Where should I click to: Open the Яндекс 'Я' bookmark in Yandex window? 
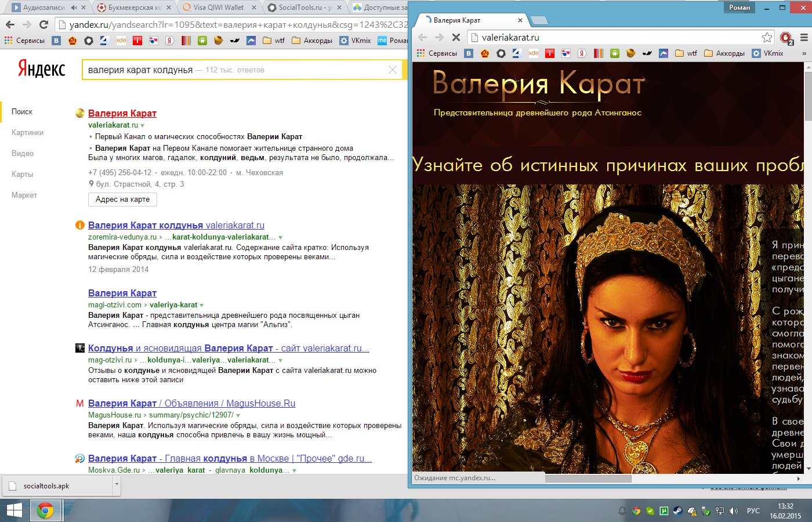169,41
